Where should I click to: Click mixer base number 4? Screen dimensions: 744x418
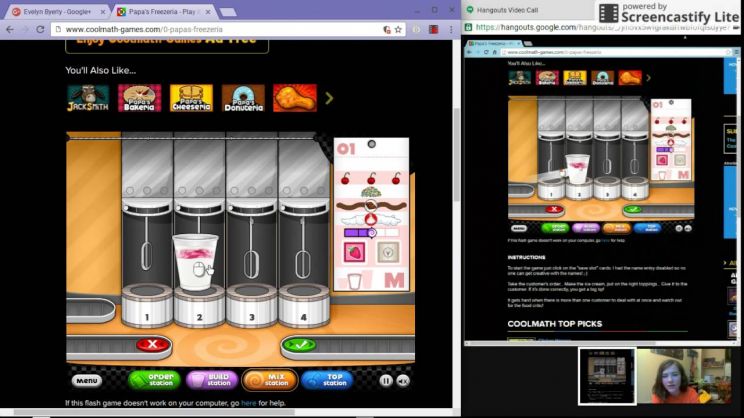pyautogui.click(x=304, y=307)
